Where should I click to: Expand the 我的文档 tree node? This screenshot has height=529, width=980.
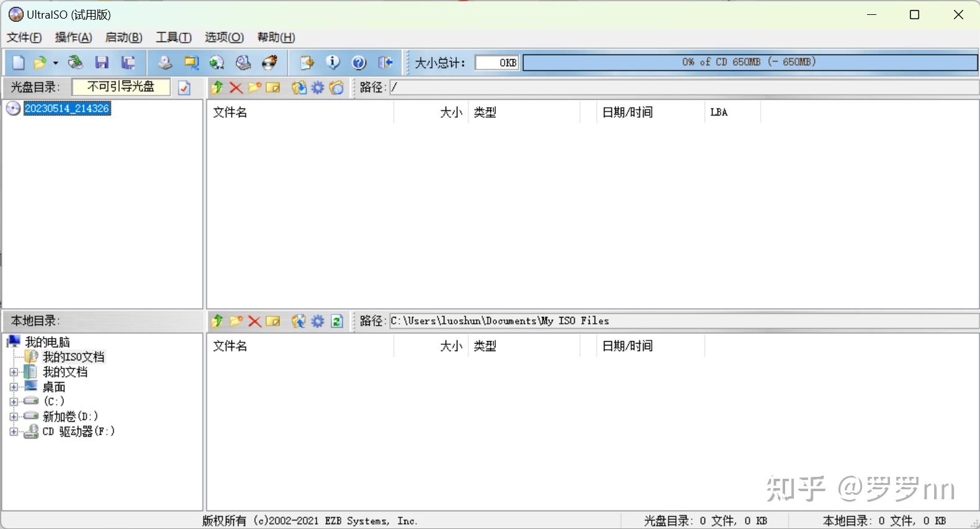[14, 373]
